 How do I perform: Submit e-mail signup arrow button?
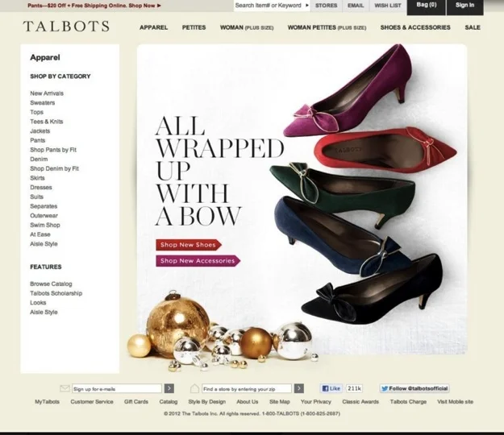click(x=169, y=388)
